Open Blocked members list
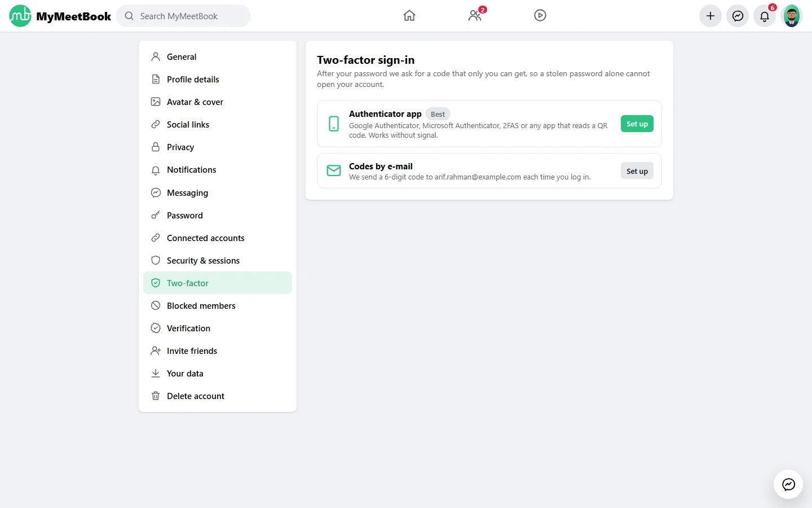 (x=218, y=306)
